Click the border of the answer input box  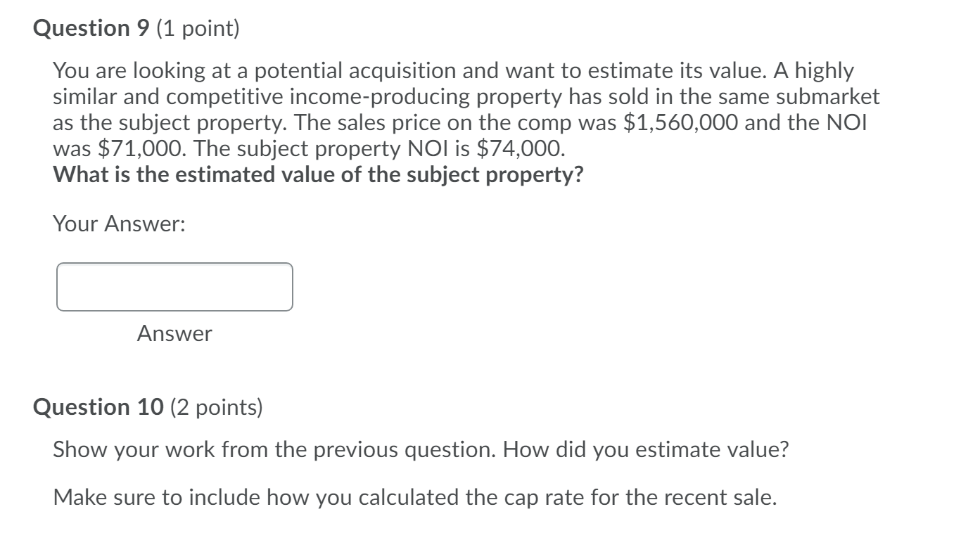(x=174, y=264)
